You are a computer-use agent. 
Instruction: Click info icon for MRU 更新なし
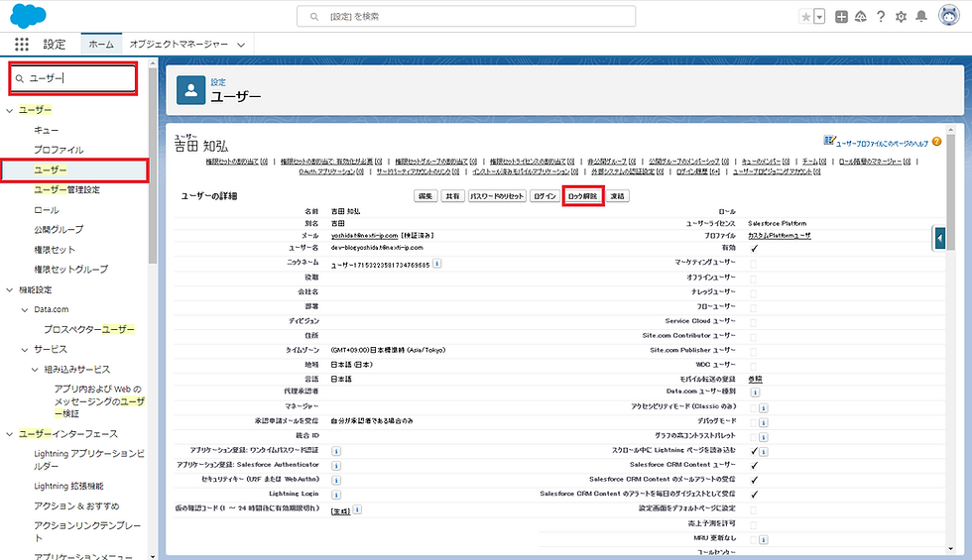tap(764, 539)
